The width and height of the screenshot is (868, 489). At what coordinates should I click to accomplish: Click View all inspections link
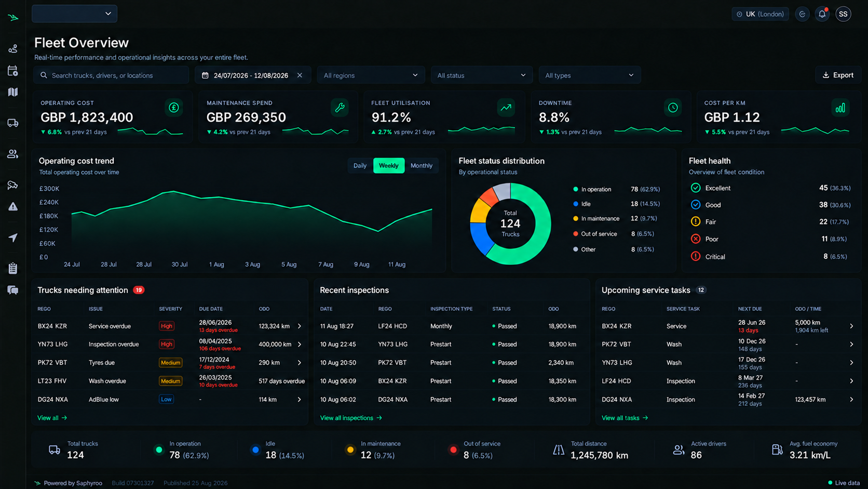[x=351, y=418]
